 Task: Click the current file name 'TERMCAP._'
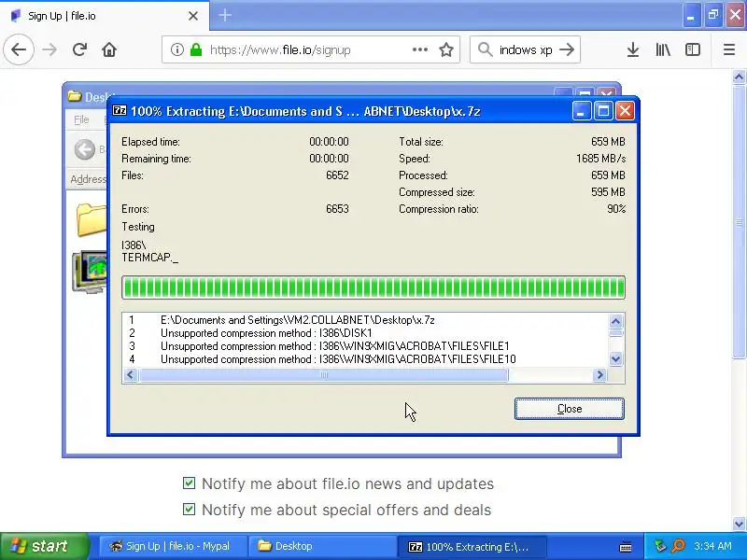click(x=150, y=258)
